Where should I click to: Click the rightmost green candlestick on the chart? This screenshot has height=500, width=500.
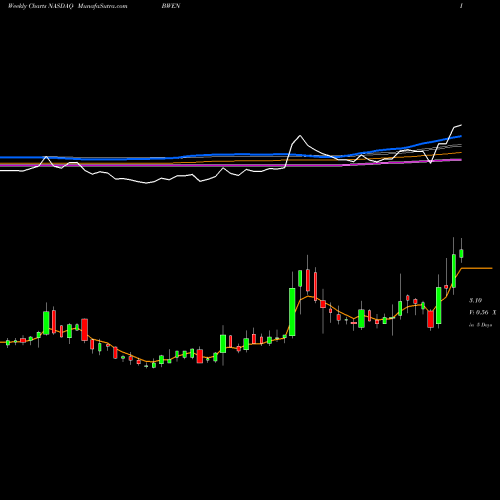point(461,253)
